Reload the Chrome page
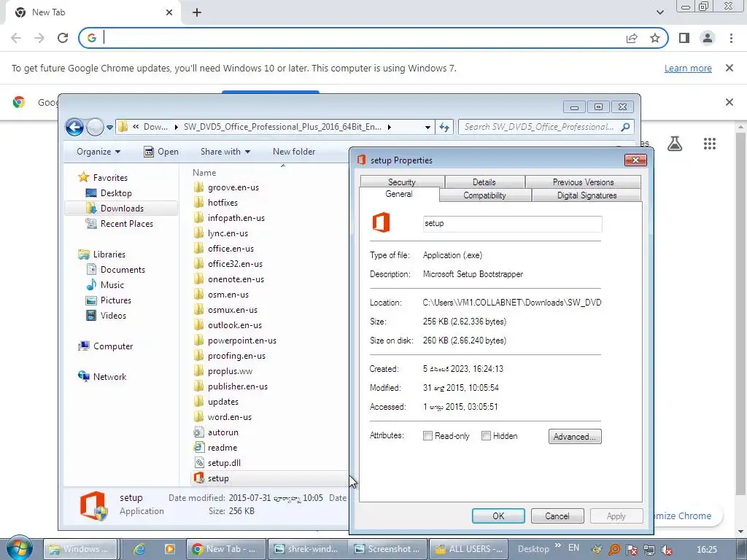747x560 pixels. click(63, 38)
